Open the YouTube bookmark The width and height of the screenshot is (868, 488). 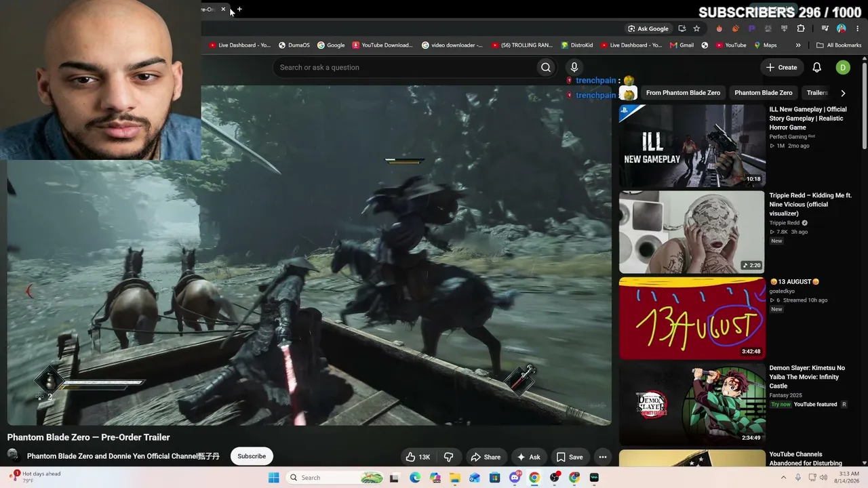tap(730, 45)
